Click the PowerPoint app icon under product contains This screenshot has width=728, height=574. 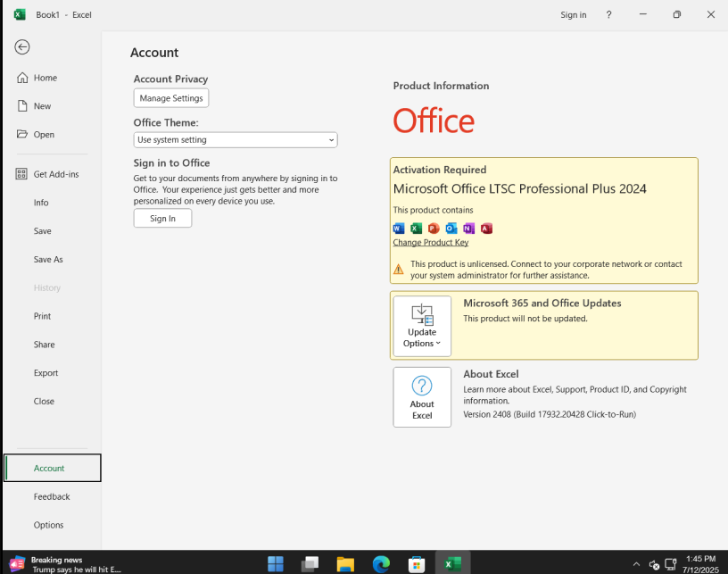[x=434, y=229]
